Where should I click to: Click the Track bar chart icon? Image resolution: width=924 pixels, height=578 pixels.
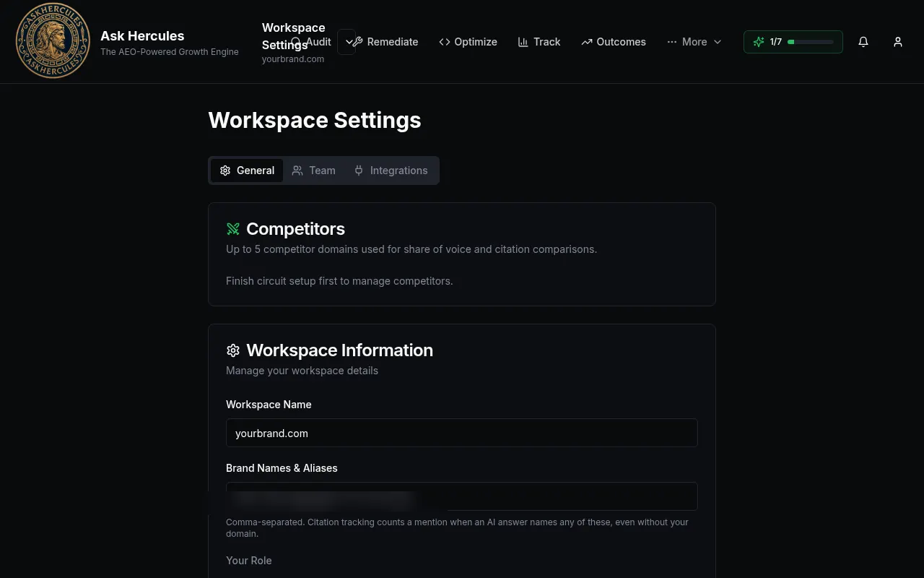[x=523, y=42]
